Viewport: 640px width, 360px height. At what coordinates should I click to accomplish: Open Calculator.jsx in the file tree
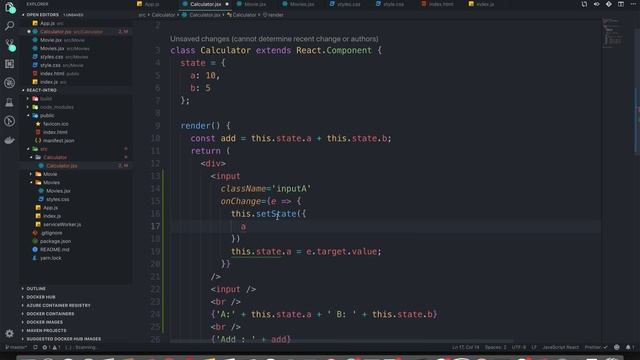coord(61,166)
